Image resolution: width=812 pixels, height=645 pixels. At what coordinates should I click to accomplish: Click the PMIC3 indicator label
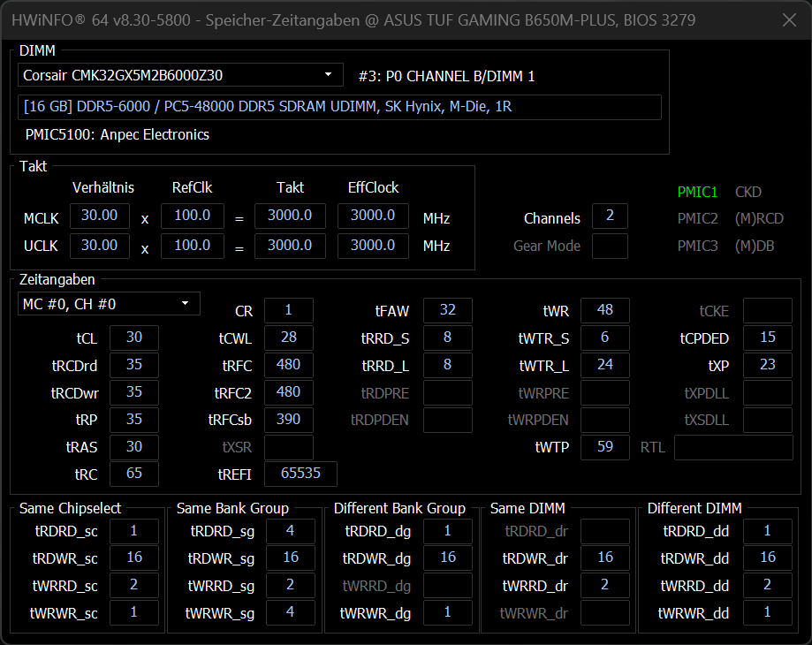point(697,246)
